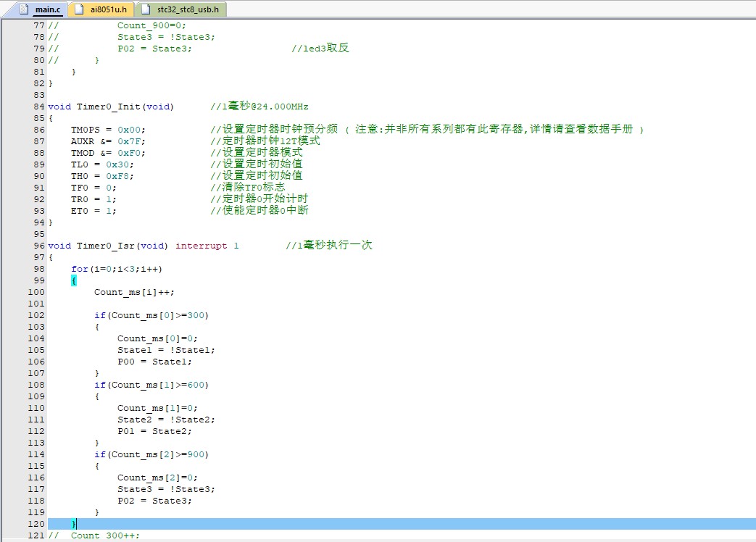756x542 pixels.
Task: Click 'State2 = !State2;' statement
Action: [166, 419]
